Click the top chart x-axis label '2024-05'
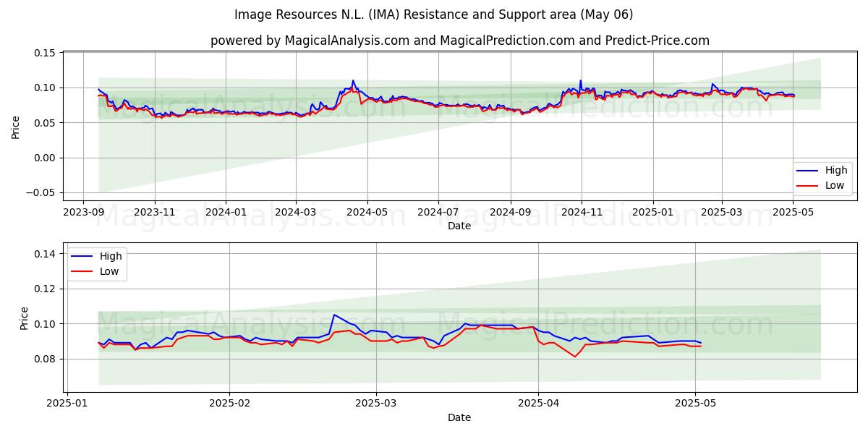 click(x=367, y=211)
